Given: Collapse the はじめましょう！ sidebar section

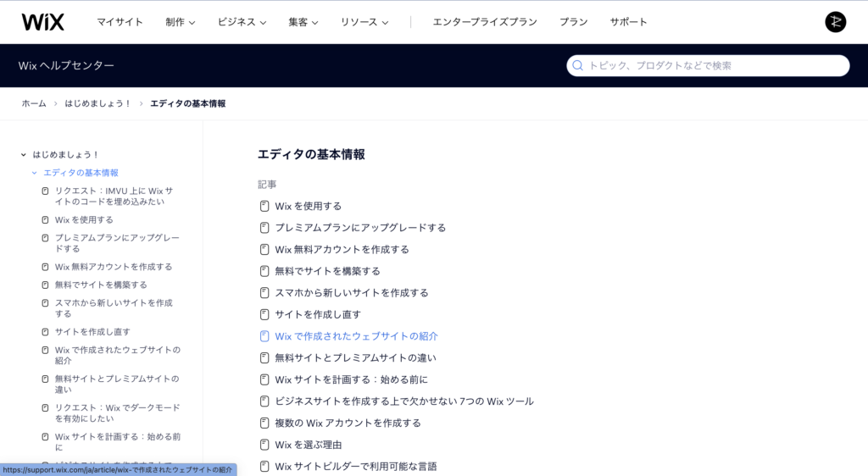Looking at the screenshot, I should (23, 155).
